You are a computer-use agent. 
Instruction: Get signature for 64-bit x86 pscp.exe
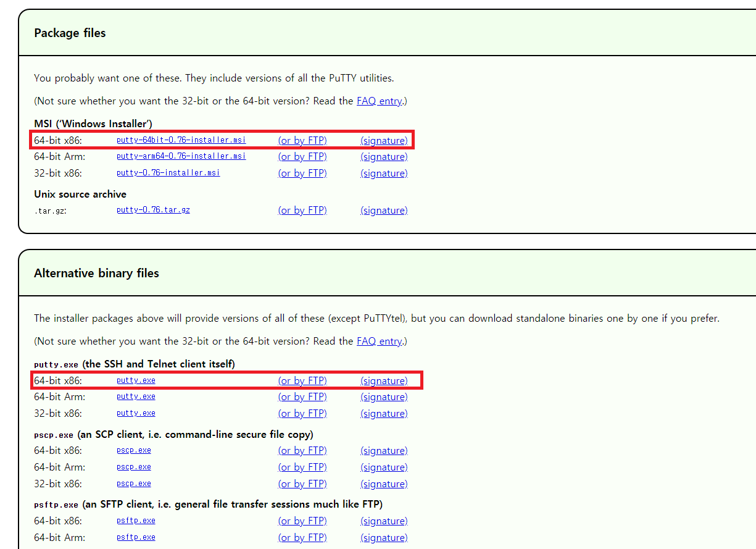[x=384, y=451]
